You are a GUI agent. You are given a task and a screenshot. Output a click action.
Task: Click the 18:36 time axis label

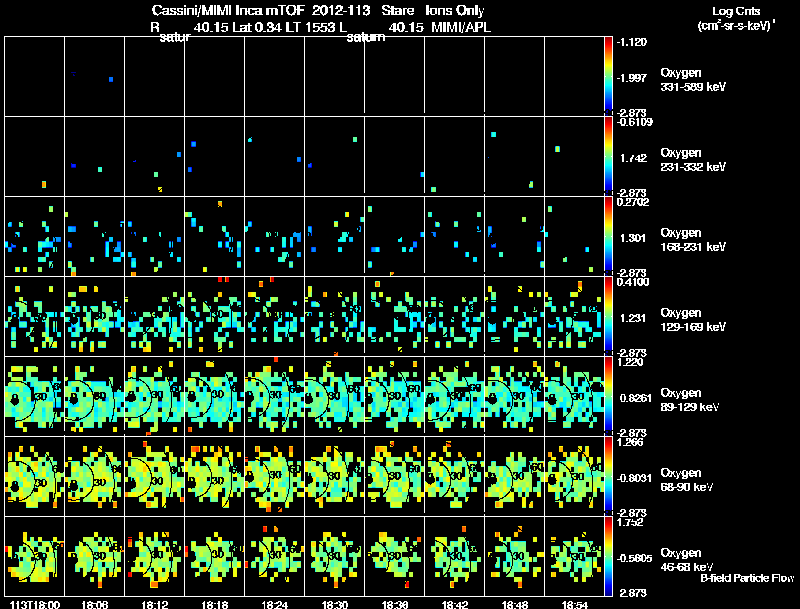[x=394, y=604]
